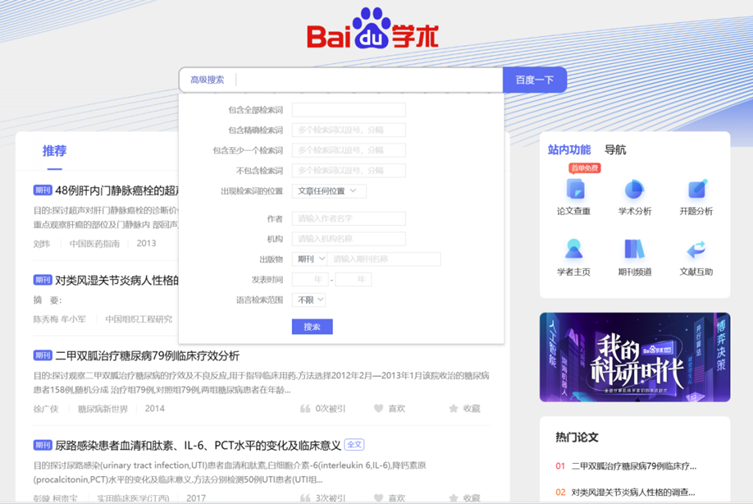Open article 尿路感染患者血清和肽素 title
This screenshot has width=753, height=504.
coord(198,445)
